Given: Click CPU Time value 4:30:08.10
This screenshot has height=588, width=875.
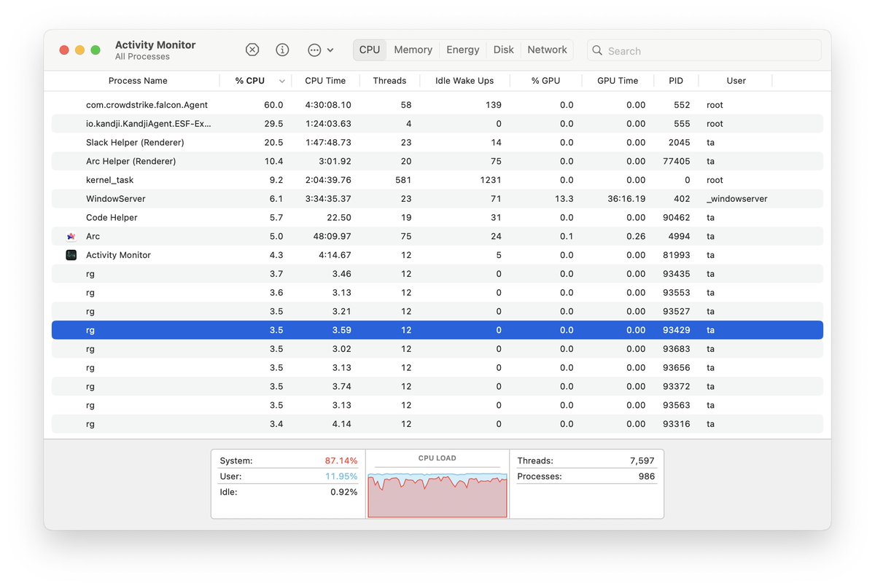Looking at the screenshot, I should [328, 105].
